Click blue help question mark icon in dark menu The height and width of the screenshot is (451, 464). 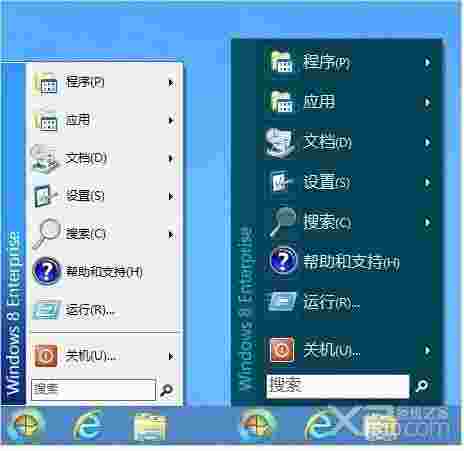click(283, 260)
